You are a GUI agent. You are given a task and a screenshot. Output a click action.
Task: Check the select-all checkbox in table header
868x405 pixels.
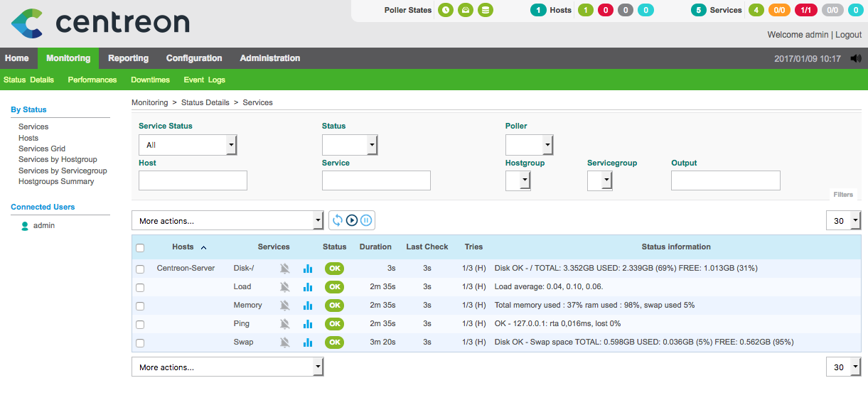tap(140, 248)
